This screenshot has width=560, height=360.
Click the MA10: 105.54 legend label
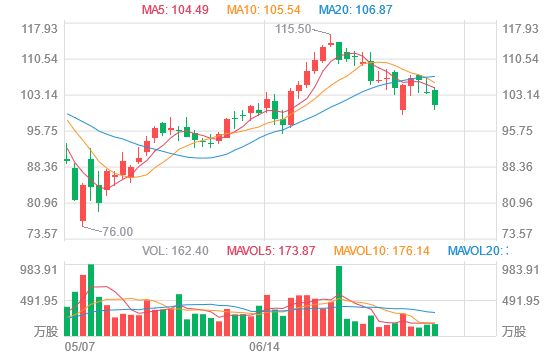(x=264, y=10)
